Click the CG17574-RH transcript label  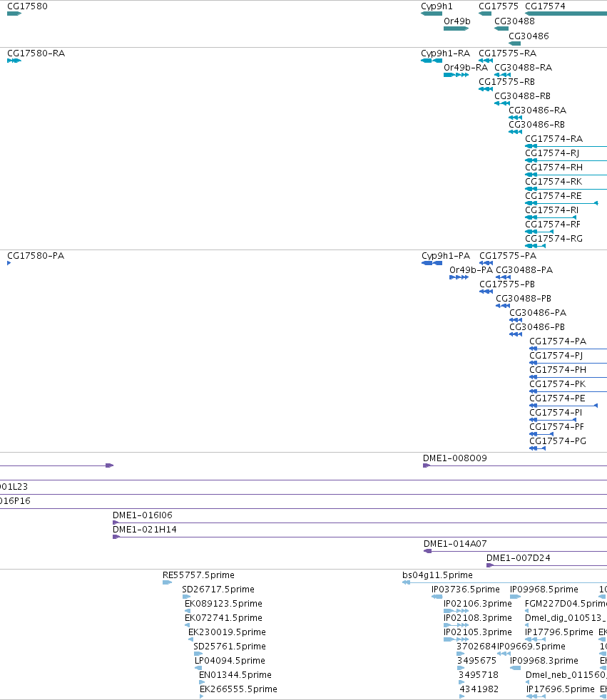pyautogui.click(x=554, y=168)
